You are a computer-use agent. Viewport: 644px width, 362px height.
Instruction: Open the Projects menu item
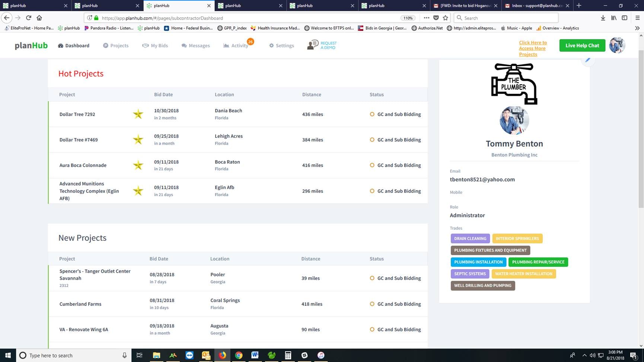pos(116,45)
